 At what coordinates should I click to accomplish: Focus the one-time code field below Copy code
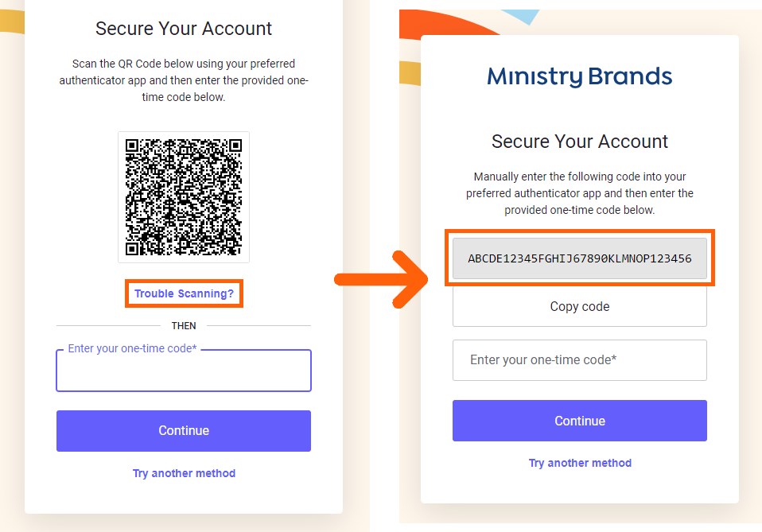click(x=580, y=360)
